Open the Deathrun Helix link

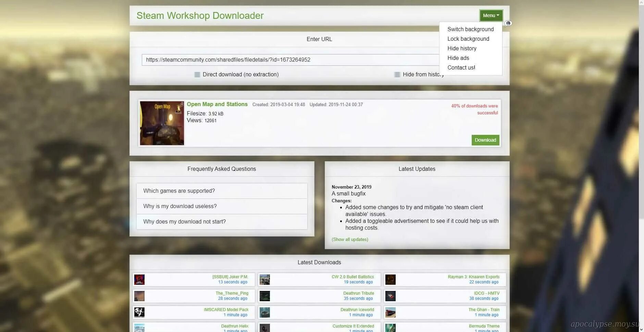click(235, 326)
